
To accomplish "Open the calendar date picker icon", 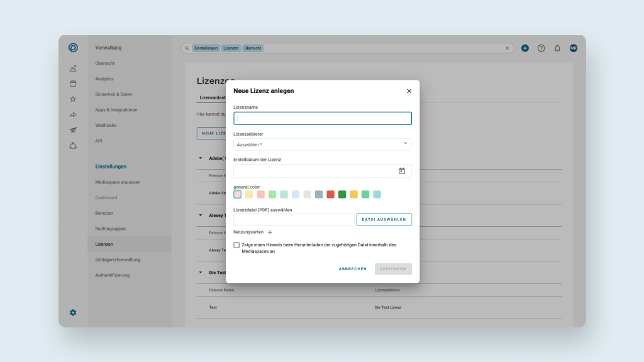I will [x=402, y=171].
